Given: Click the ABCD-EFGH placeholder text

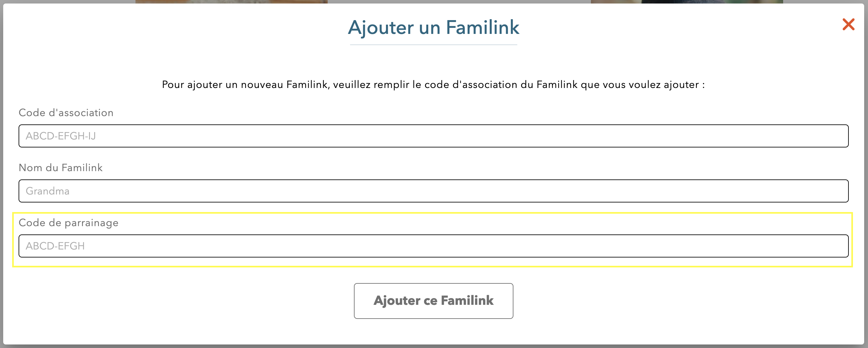Looking at the screenshot, I should pyautogui.click(x=55, y=246).
